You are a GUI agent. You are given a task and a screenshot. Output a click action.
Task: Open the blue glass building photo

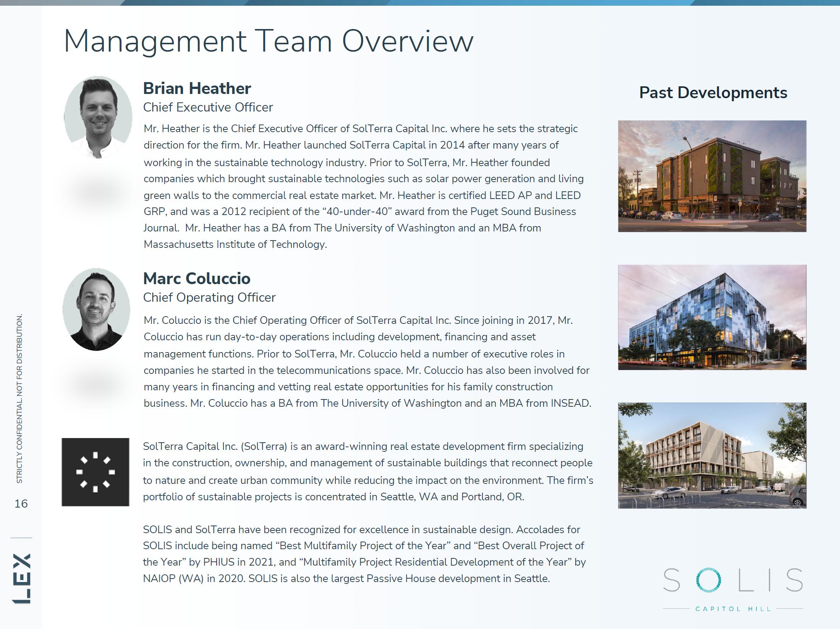pos(712,317)
